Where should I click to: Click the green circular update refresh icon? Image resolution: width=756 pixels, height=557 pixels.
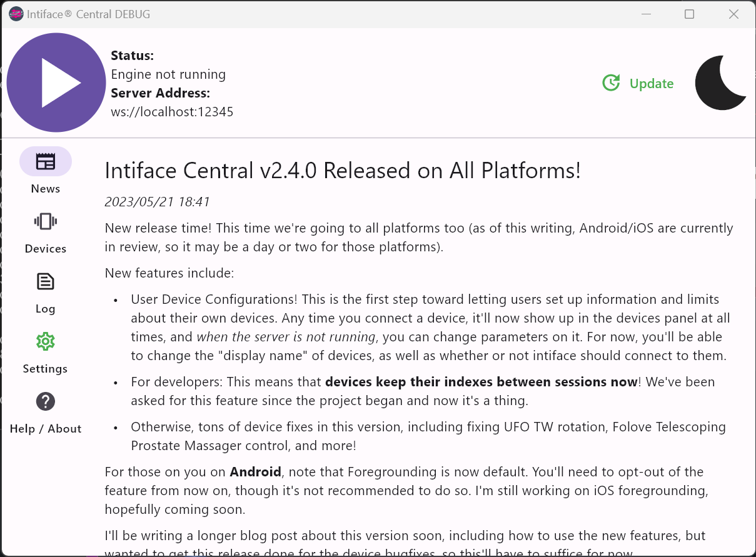pos(612,82)
